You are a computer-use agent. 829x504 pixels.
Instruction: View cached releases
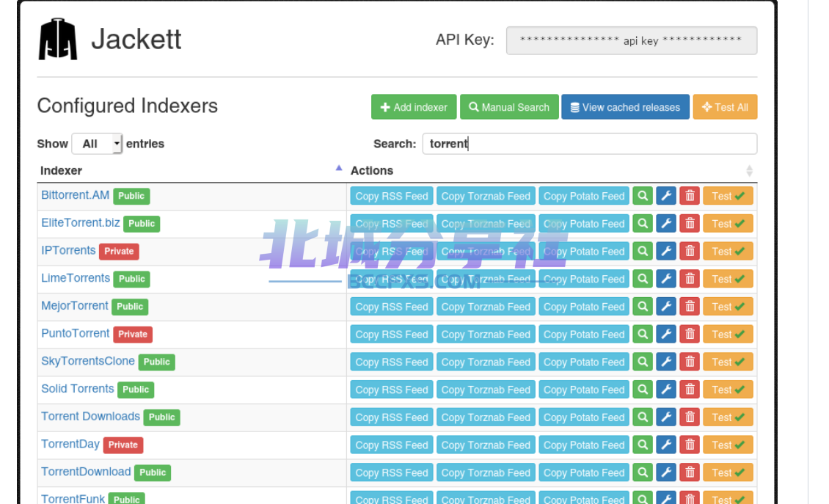626,107
